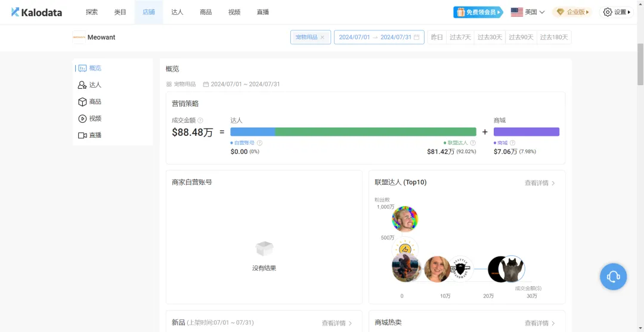Click the free membership gift banner
644x332 pixels.
coord(478,12)
